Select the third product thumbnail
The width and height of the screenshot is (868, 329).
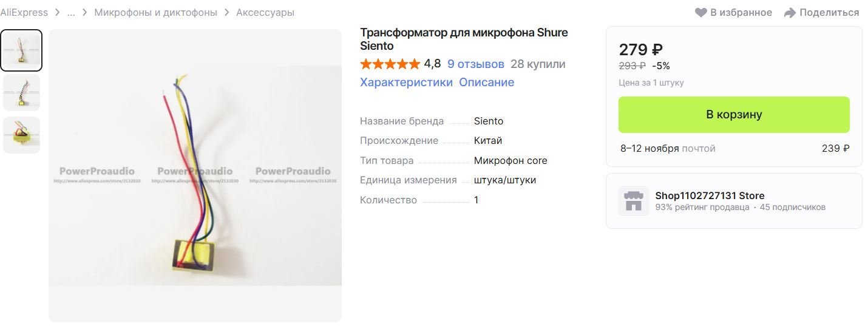click(21, 135)
